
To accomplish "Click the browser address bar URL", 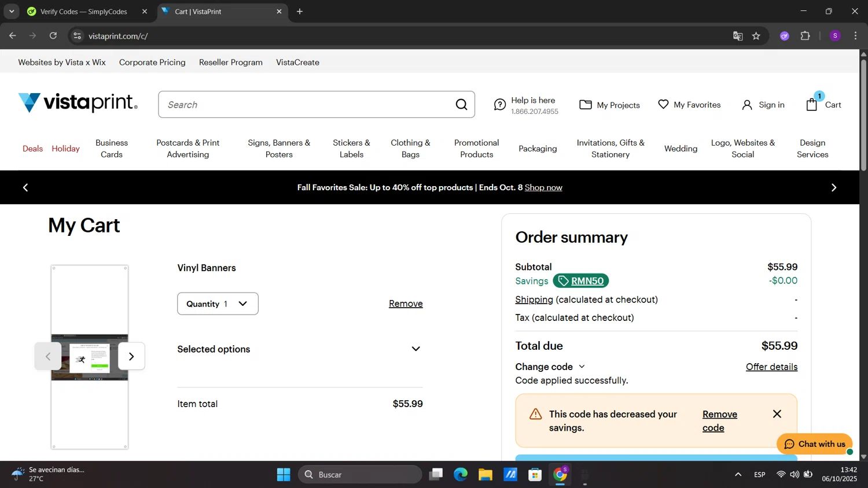I will [x=118, y=36].
